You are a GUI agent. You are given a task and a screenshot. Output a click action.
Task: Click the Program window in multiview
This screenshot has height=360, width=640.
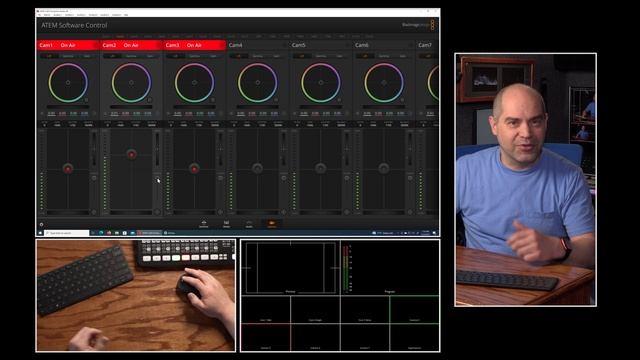[390, 267]
